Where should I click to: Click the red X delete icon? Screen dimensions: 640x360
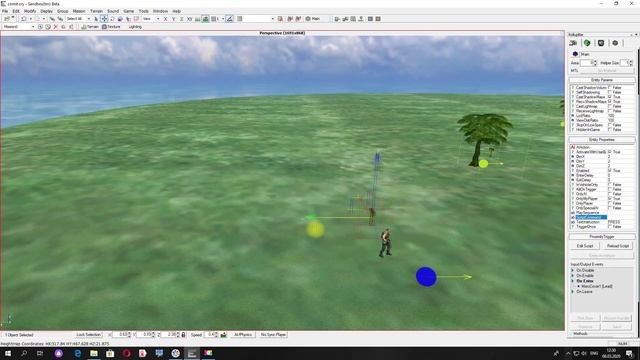56,27
